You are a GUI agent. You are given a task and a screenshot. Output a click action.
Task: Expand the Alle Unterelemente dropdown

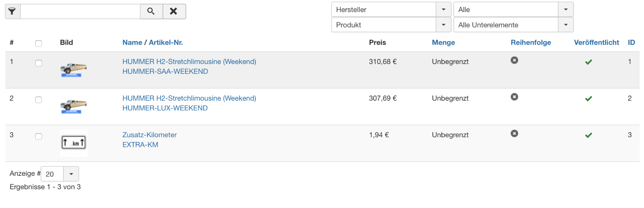(x=513, y=25)
